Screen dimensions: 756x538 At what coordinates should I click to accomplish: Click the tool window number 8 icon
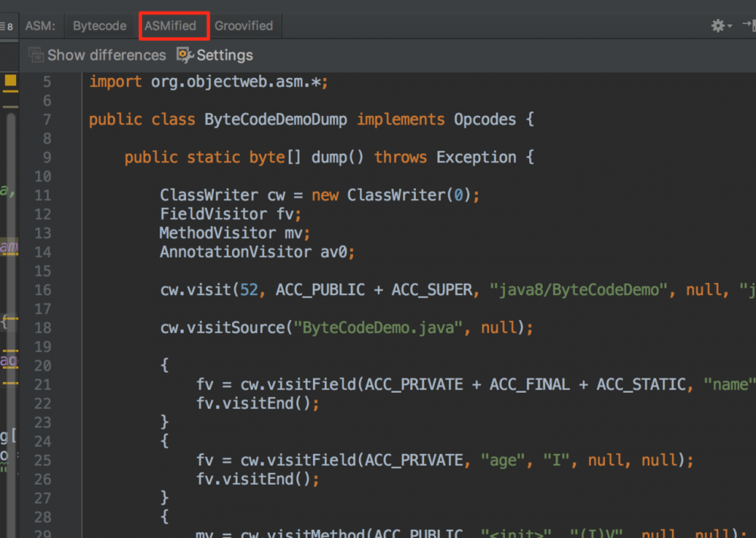[7, 26]
